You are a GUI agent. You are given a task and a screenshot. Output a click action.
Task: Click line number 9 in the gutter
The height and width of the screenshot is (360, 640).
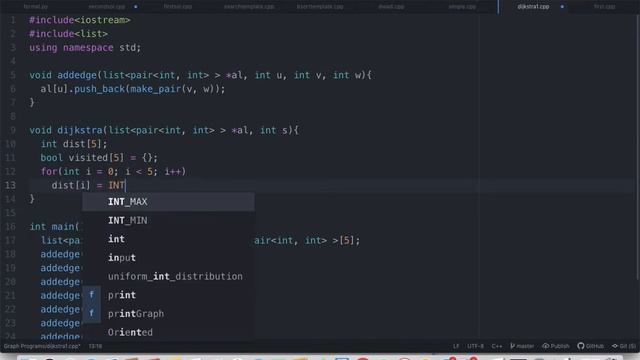pyautogui.click(x=13, y=130)
